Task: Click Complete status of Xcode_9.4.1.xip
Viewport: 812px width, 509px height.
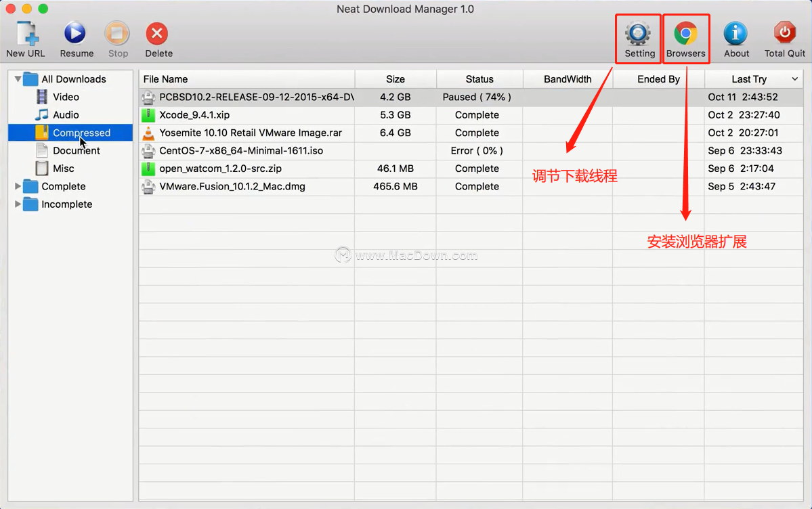Action: 477,115
